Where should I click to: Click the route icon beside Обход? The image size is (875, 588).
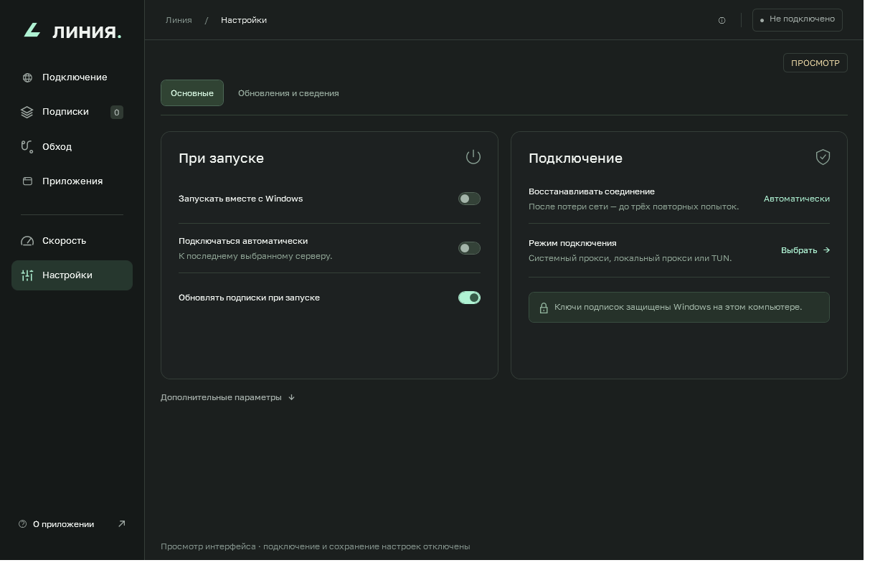[x=27, y=146]
